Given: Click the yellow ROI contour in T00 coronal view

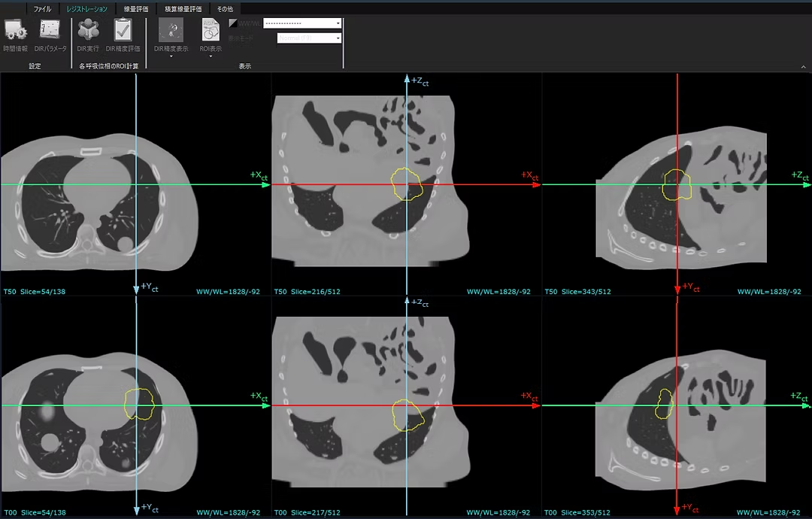Looking at the screenshot, I should (408, 415).
